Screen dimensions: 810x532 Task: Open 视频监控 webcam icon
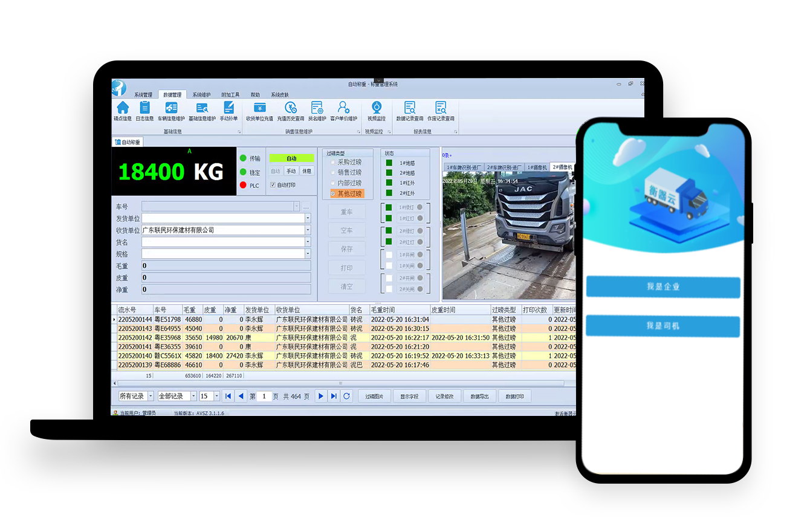click(376, 108)
